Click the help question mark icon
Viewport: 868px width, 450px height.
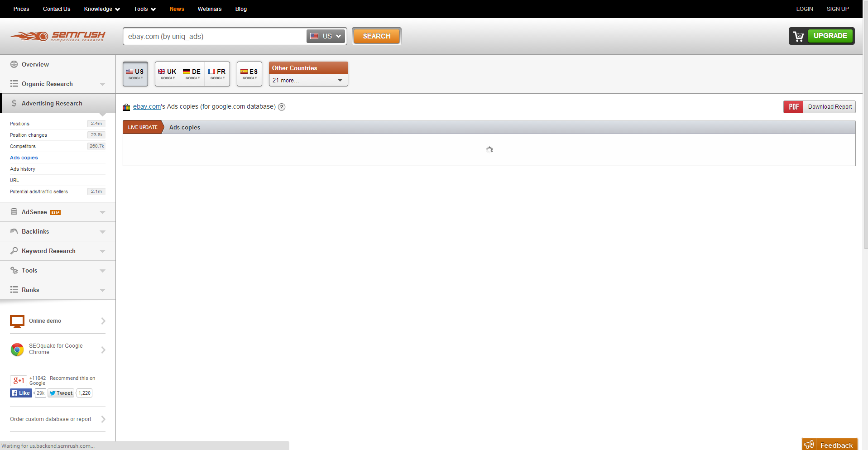282,107
